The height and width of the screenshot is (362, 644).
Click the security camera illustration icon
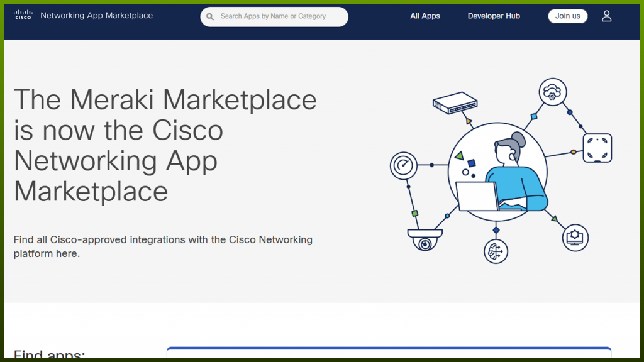point(425,240)
